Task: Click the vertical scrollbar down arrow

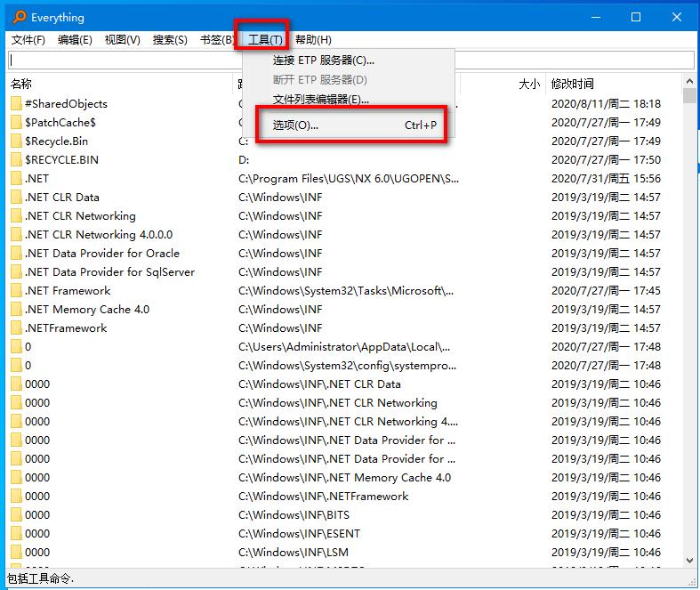Action: 689,561
